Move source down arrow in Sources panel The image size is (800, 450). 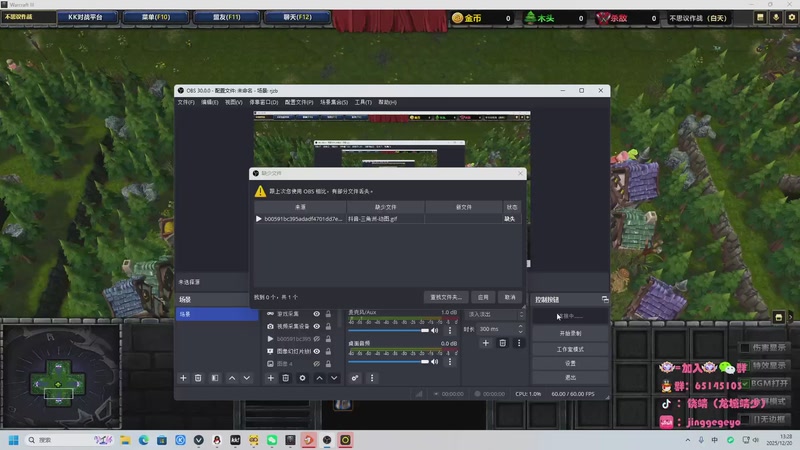click(x=334, y=378)
